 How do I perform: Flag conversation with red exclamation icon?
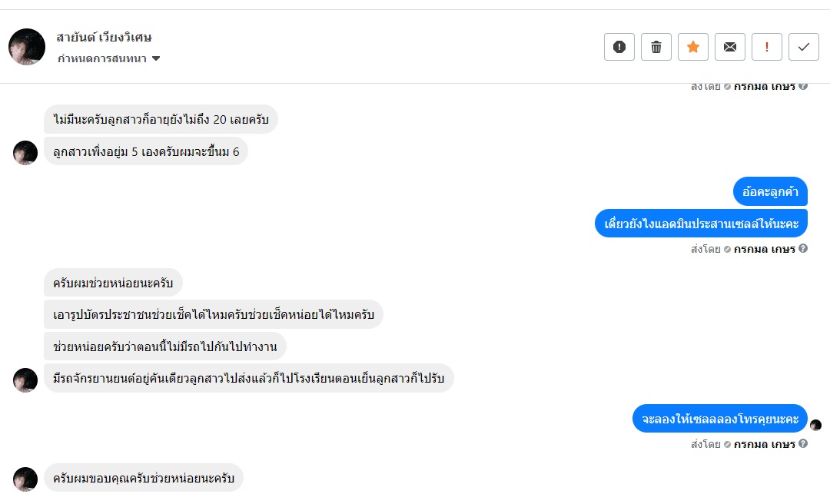pyautogui.click(x=767, y=47)
